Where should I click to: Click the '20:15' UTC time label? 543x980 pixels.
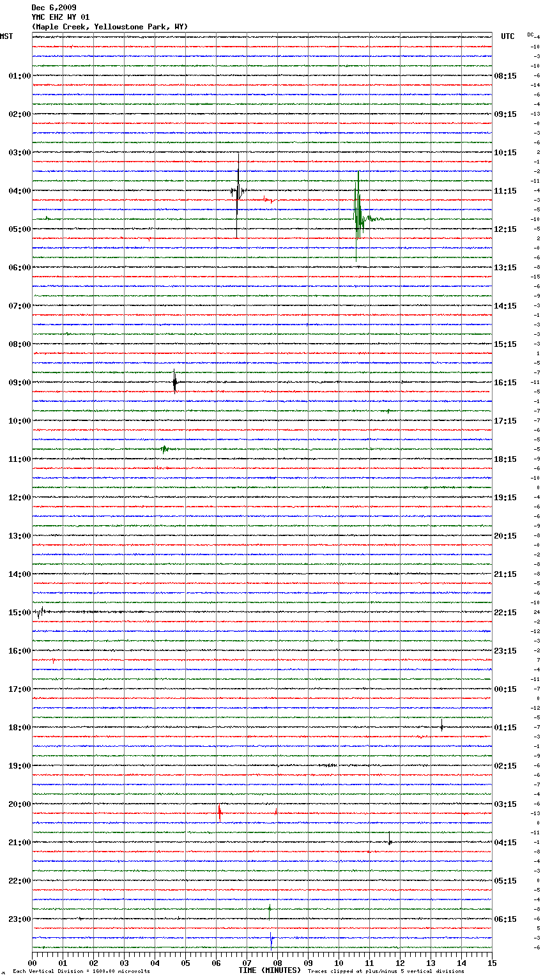(505, 536)
